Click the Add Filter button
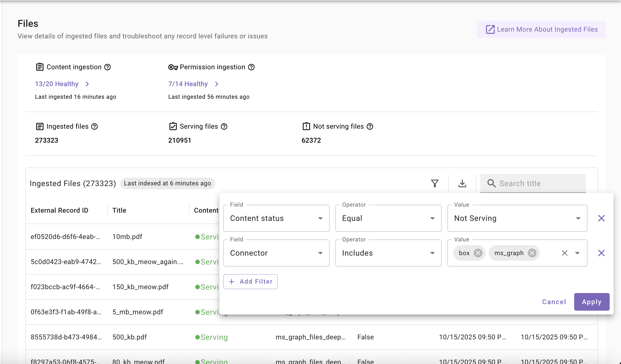The height and width of the screenshot is (364, 621). click(250, 281)
